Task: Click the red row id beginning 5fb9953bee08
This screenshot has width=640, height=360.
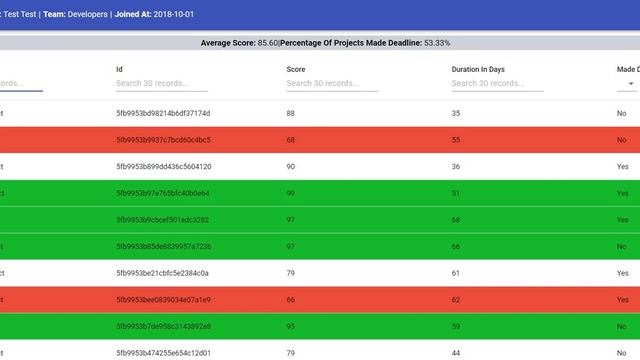Action: click(x=164, y=300)
